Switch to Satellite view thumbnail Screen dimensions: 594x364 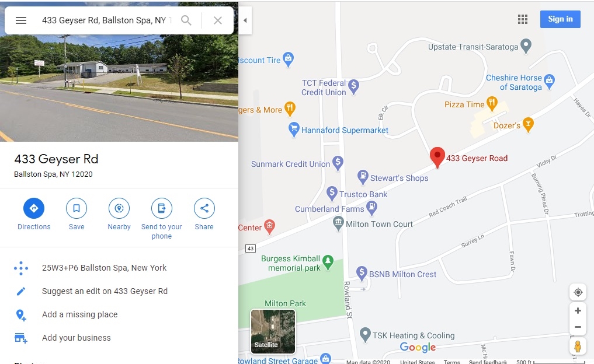coord(273,331)
